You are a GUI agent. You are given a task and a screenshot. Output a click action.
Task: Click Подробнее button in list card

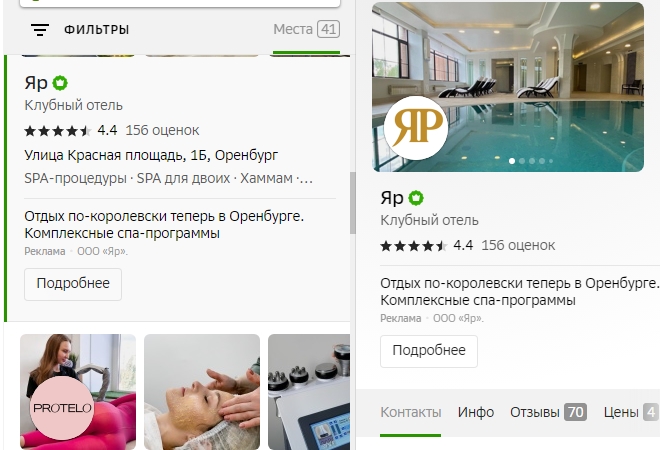(x=73, y=284)
